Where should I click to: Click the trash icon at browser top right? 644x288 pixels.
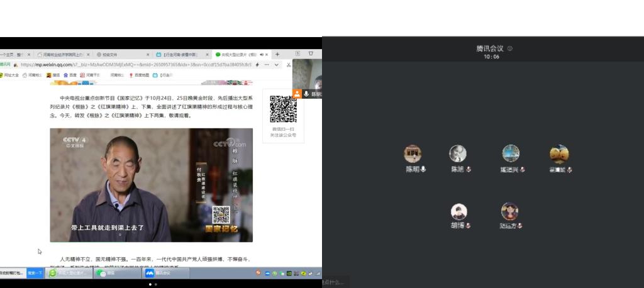[311, 53]
